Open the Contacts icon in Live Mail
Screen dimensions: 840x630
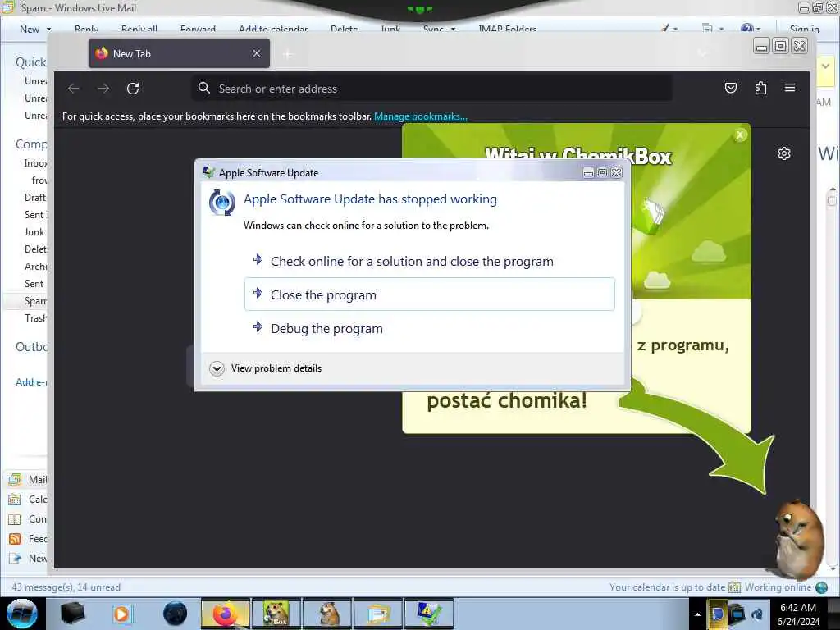[x=15, y=519]
